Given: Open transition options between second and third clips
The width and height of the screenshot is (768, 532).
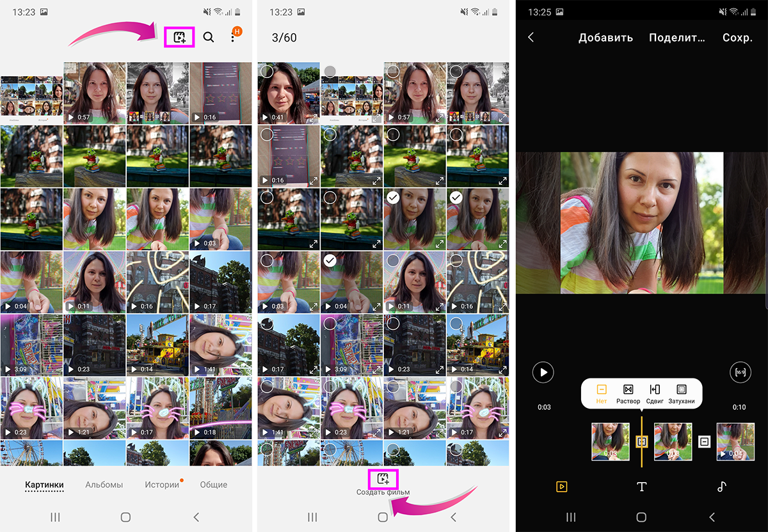Looking at the screenshot, I should click(x=705, y=441).
